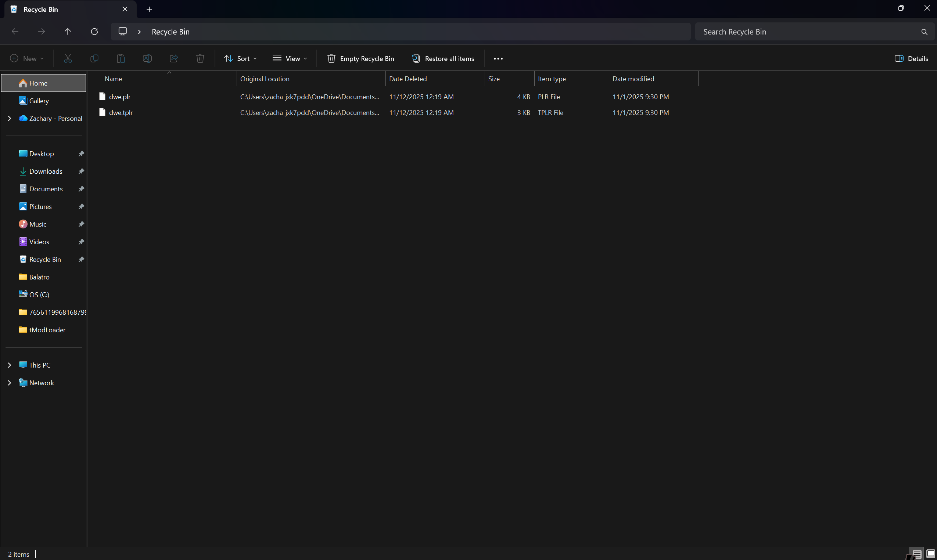Click the search magnifier icon
The width and height of the screenshot is (937, 560).
coord(924,32)
